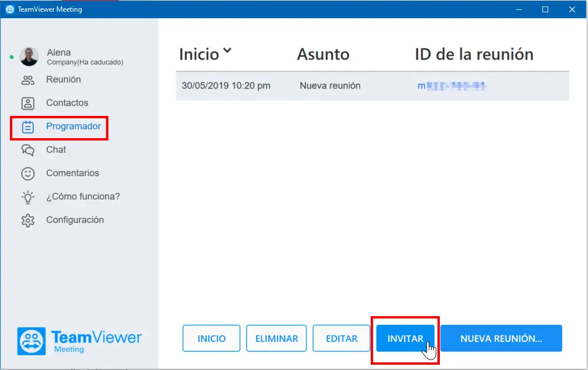Click the INICIO button
588x370 pixels.
pos(211,338)
